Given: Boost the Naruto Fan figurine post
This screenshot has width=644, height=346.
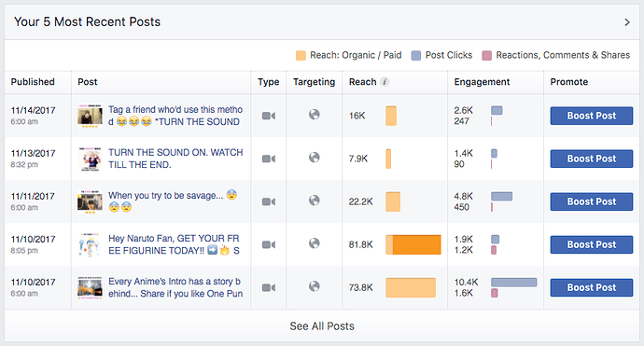Looking at the screenshot, I should 592,244.
